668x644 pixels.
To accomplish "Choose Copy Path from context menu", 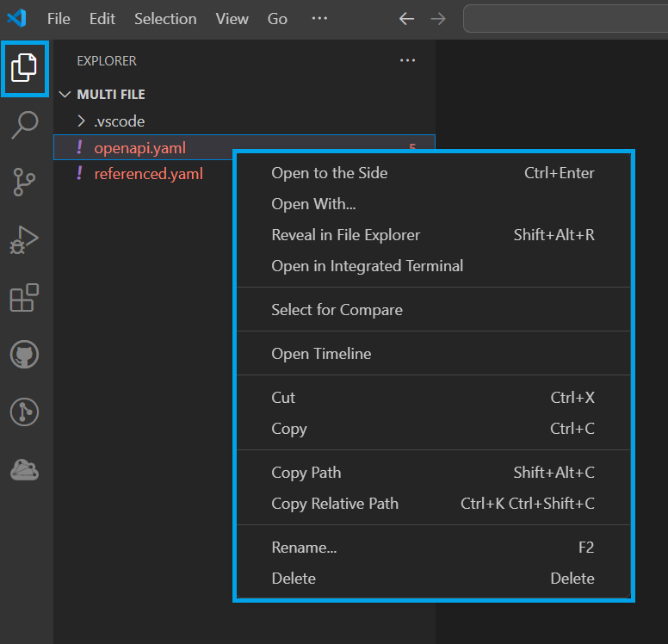I will coord(433,473).
